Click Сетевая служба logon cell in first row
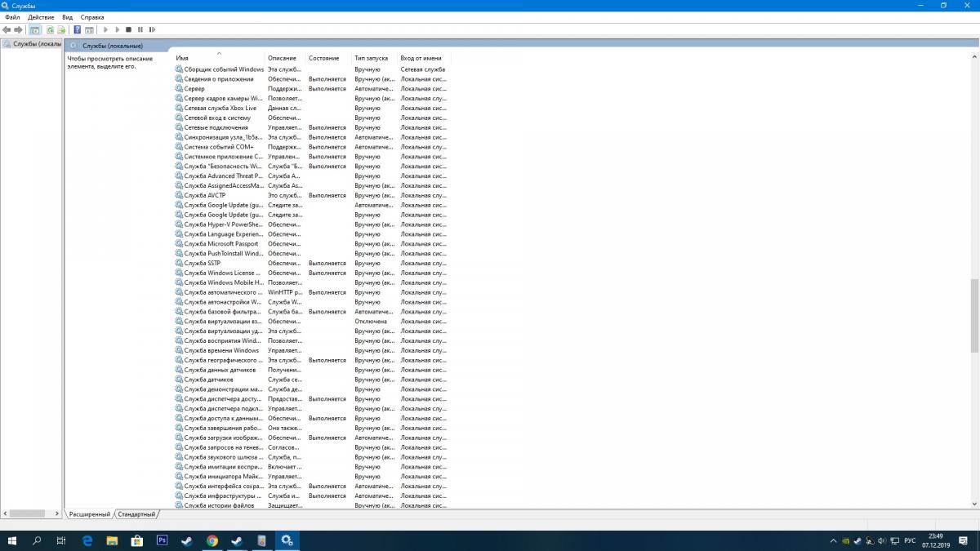The width and height of the screenshot is (980, 551). [423, 69]
